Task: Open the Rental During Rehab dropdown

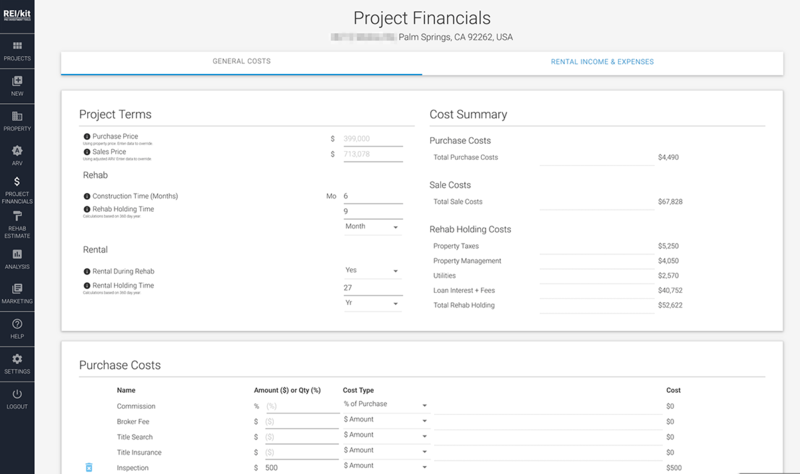Action: point(371,271)
